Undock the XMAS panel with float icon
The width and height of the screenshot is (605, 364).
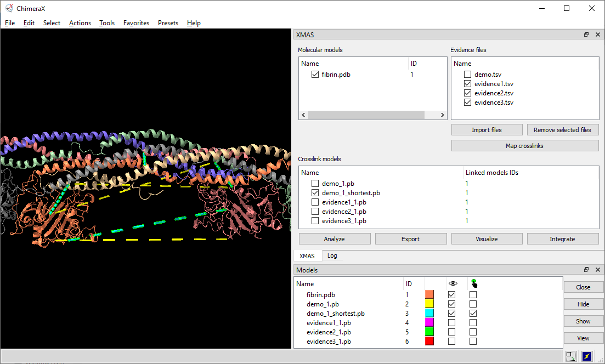586,35
